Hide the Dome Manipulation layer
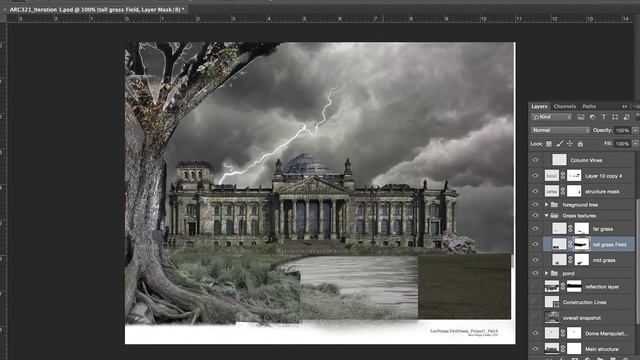 tap(536, 333)
